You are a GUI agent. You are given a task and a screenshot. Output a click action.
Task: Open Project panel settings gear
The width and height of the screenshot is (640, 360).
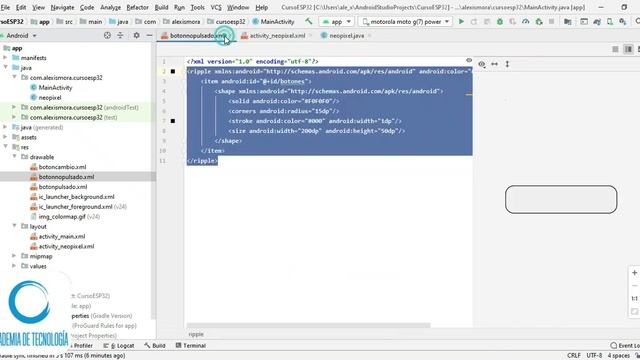point(136,36)
